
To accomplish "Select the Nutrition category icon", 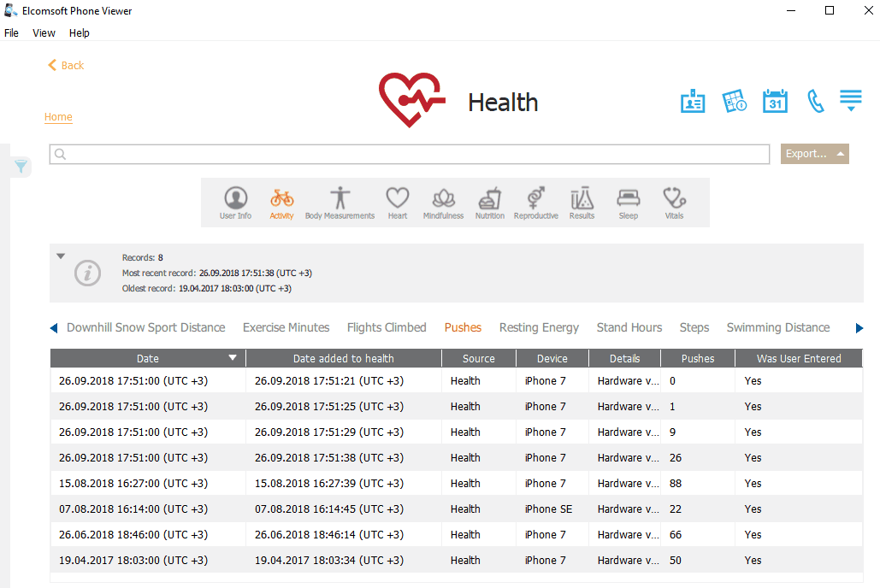I will click(x=489, y=203).
